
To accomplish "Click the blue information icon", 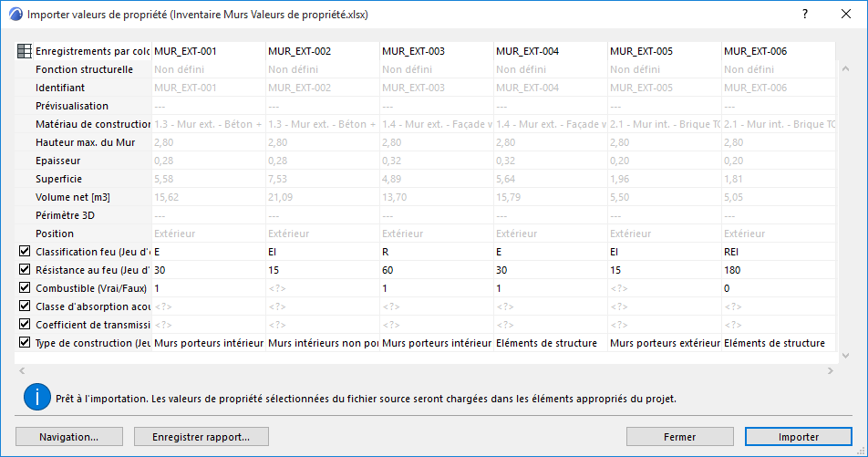I will 37,397.
